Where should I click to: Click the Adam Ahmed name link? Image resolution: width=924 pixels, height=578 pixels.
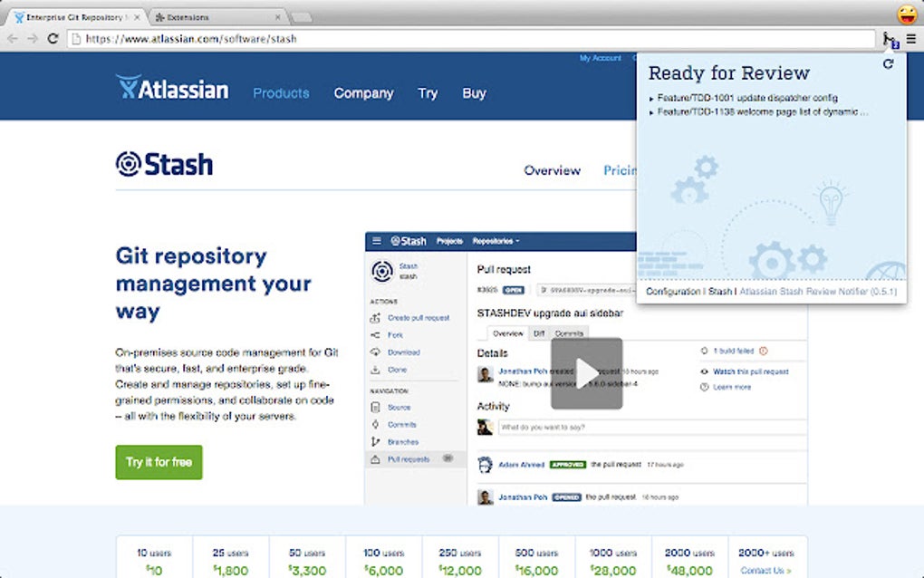point(521,465)
